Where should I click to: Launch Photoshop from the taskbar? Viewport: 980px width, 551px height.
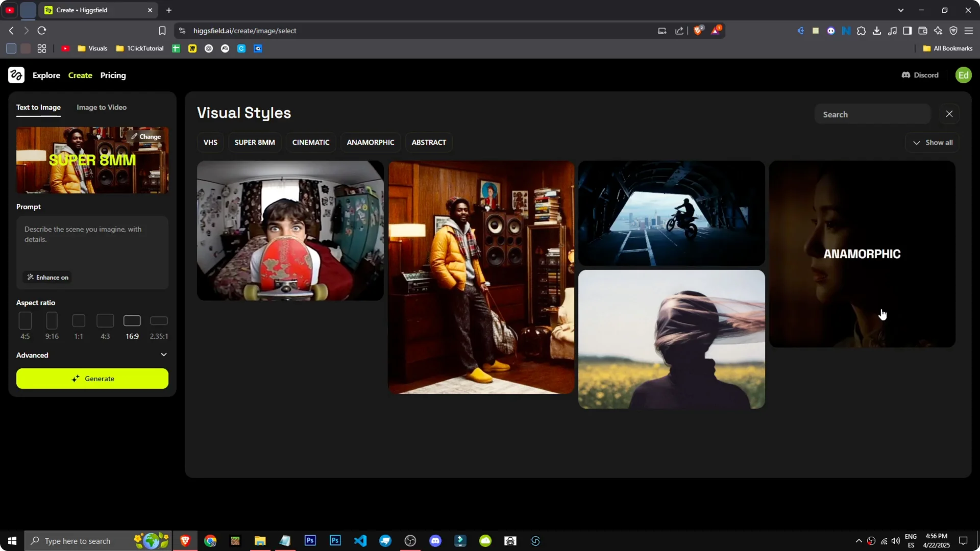point(310,541)
